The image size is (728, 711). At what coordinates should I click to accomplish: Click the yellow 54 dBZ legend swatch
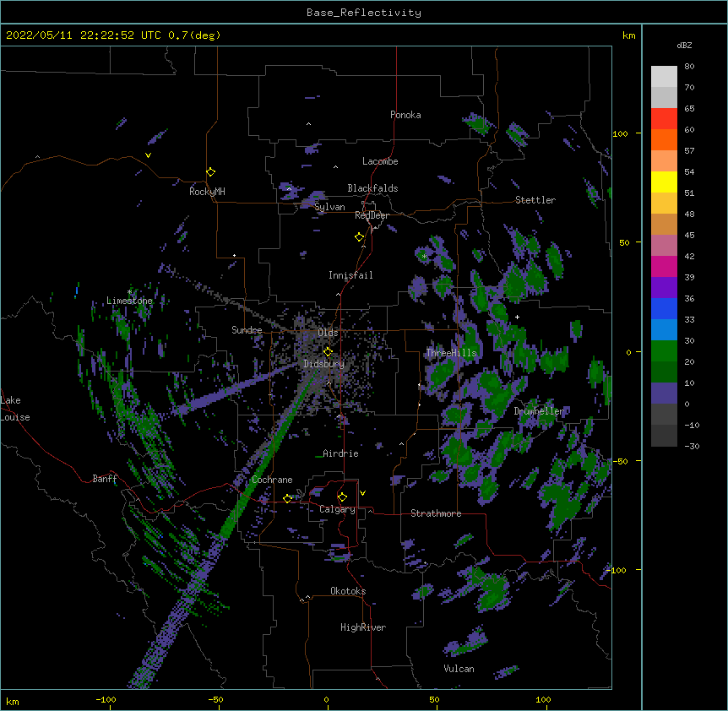pos(664,182)
